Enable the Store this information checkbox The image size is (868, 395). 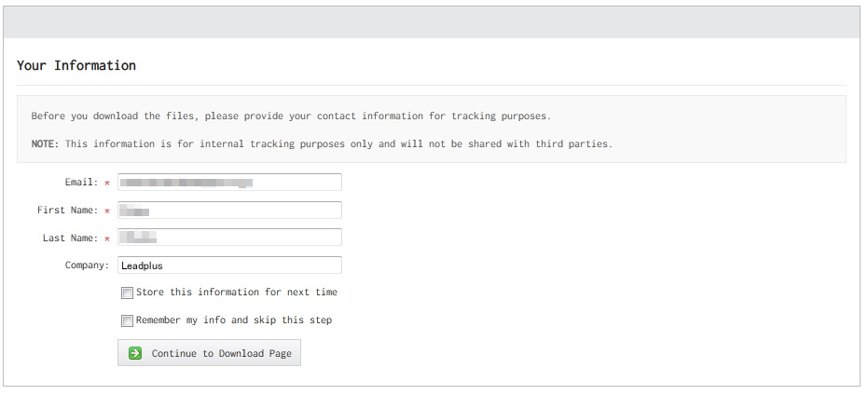tap(128, 293)
